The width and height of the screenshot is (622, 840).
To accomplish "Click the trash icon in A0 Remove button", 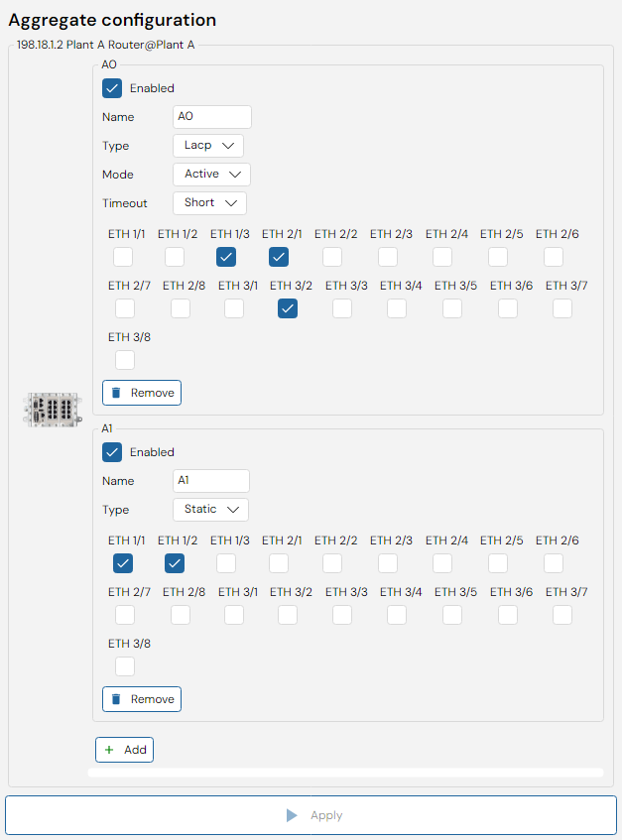I will click(x=116, y=393).
